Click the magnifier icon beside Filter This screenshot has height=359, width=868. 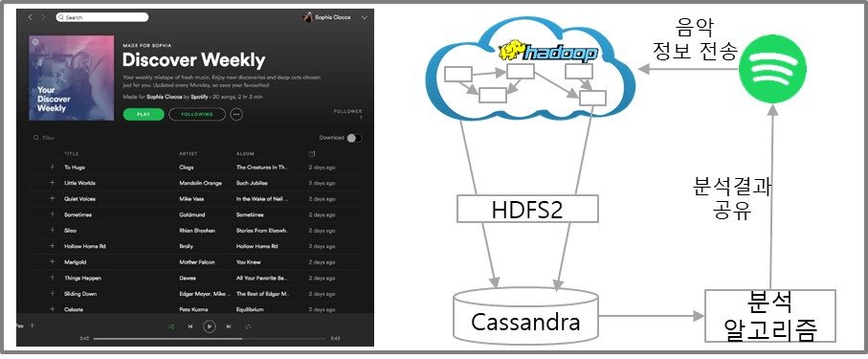pyautogui.click(x=36, y=138)
